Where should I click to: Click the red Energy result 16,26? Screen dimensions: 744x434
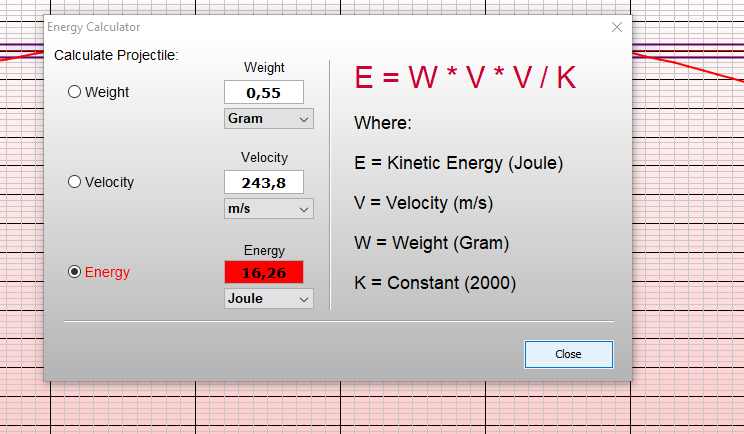(263, 273)
